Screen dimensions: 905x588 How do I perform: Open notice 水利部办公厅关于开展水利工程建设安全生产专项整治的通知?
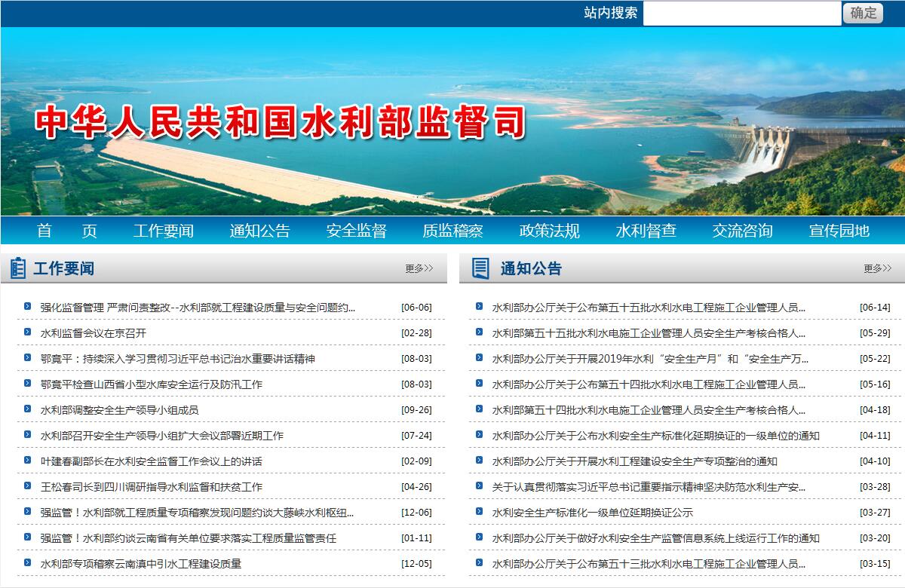tap(634, 461)
